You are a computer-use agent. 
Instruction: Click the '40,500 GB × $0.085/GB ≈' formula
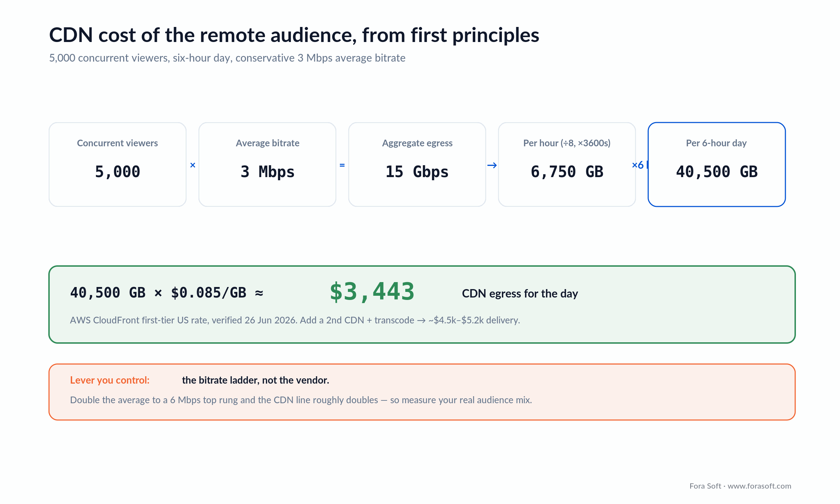click(x=167, y=293)
